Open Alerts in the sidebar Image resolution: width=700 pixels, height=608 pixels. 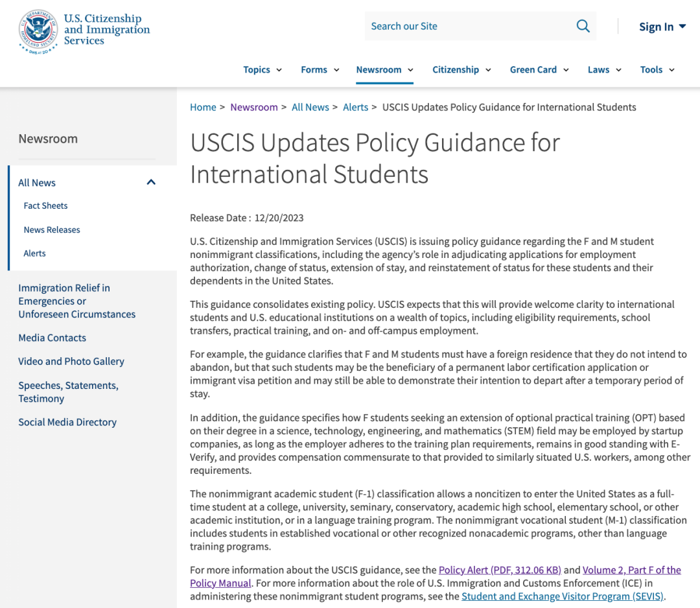pos(34,253)
